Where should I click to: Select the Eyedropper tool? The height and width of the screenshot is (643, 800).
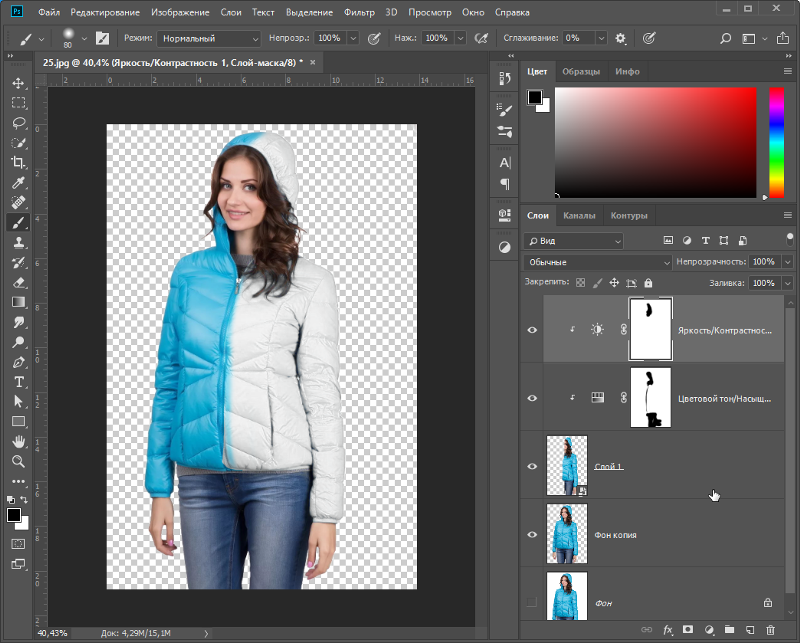tap(18, 183)
